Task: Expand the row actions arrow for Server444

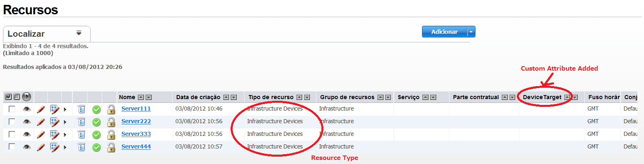Action: click(65, 147)
